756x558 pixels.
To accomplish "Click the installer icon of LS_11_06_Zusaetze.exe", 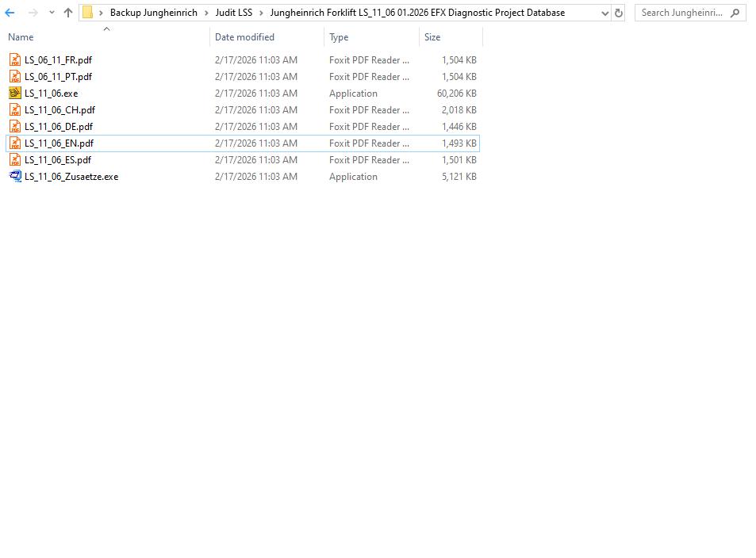I will point(14,177).
